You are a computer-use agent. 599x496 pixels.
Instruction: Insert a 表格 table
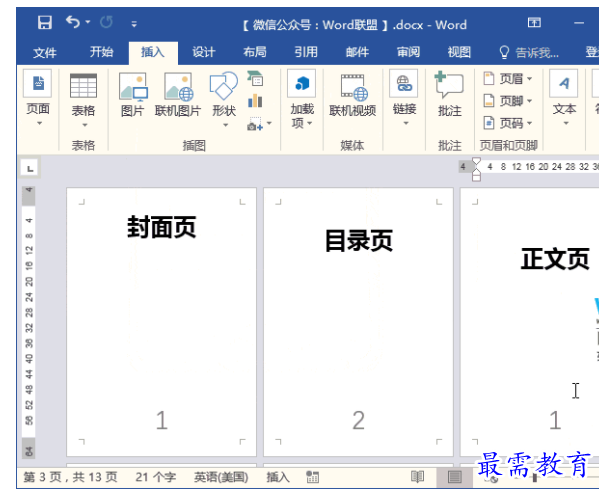click(x=83, y=100)
